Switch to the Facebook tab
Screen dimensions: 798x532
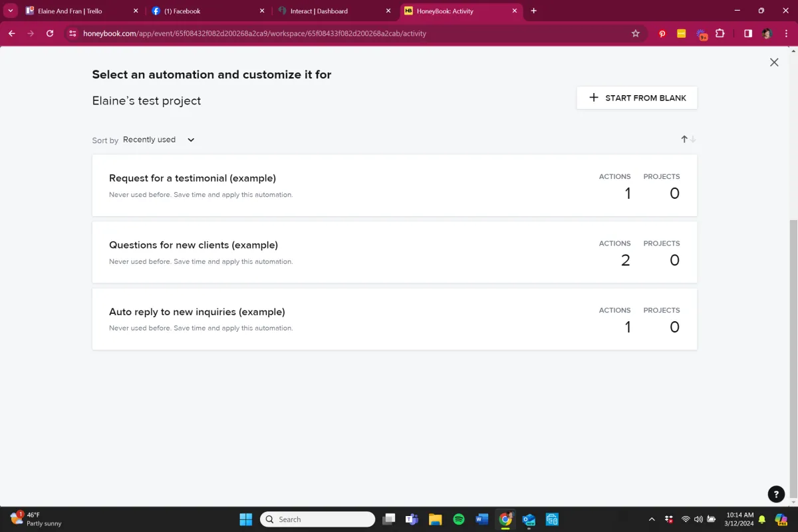tap(208, 11)
